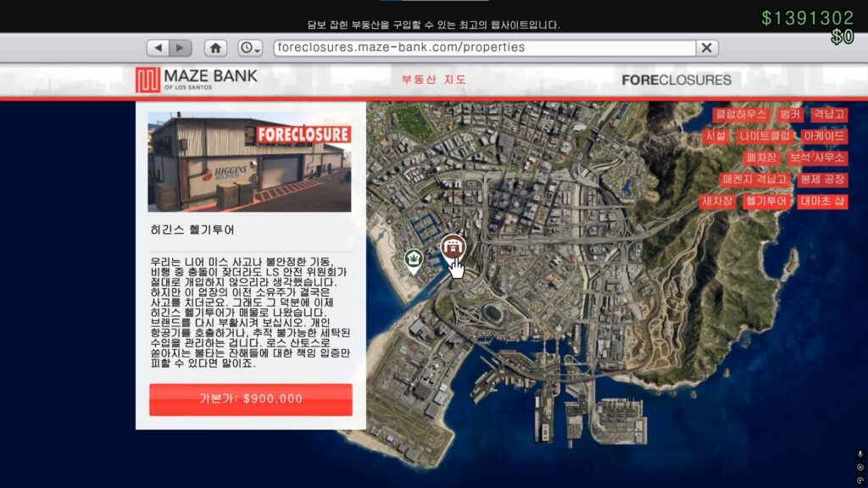
Task: Click the Higgins Helitours foreclosure photo
Action: [249, 163]
